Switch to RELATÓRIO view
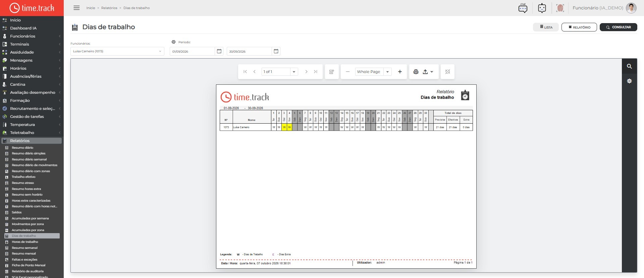Viewport: 644px width, 278px height. (579, 27)
